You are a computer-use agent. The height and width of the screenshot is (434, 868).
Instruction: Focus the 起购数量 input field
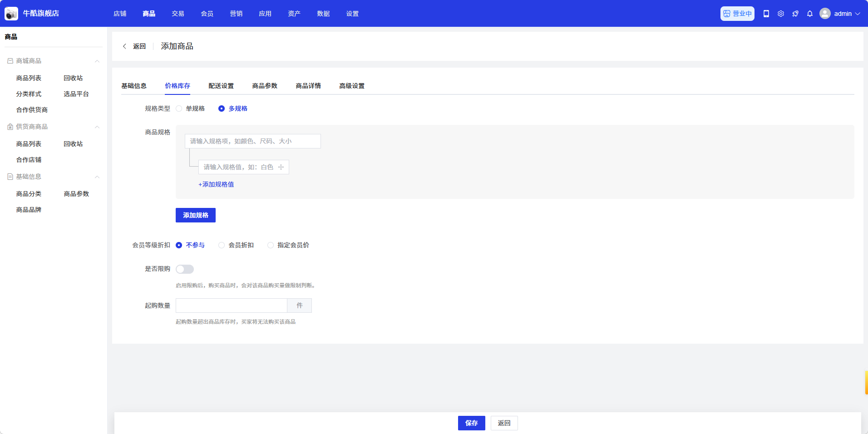(x=231, y=306)
